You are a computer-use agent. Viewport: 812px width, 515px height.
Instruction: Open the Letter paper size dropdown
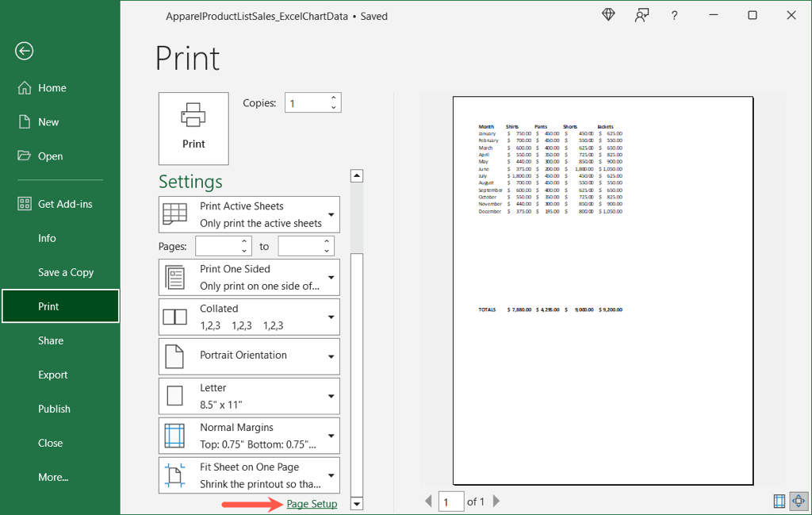click(249, 396)
